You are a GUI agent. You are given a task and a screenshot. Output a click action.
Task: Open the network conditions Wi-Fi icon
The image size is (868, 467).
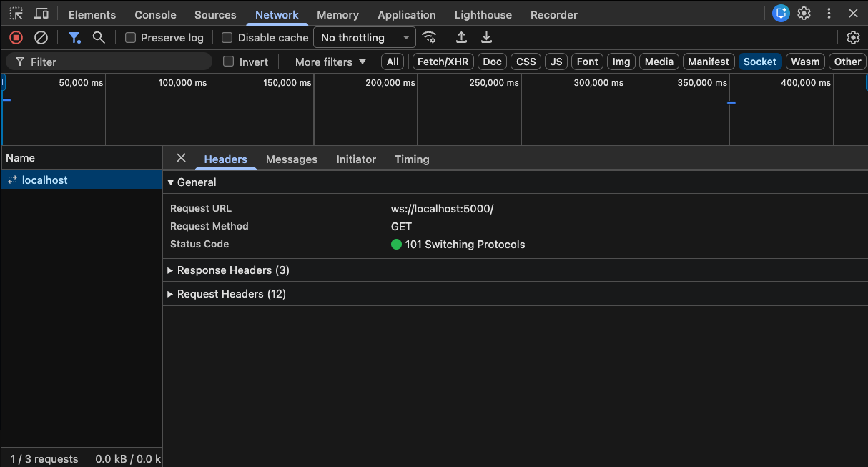(x=429, y=38)
